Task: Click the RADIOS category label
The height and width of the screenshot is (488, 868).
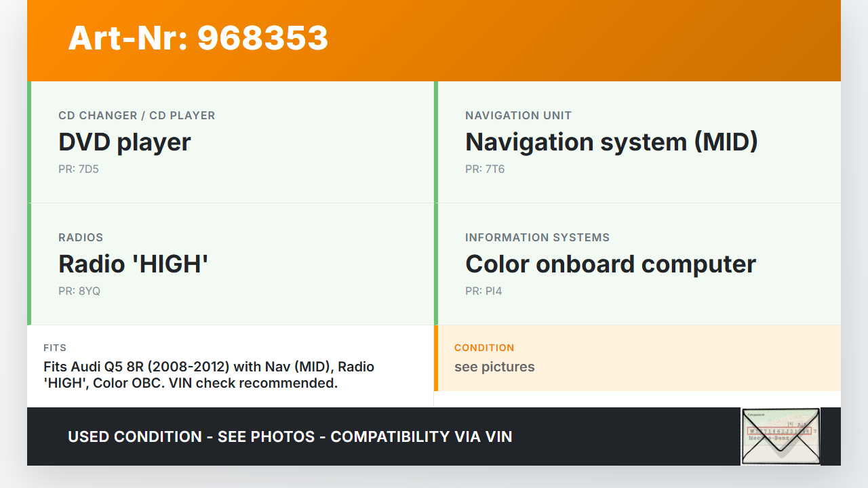Action: [x=81, y=237]
